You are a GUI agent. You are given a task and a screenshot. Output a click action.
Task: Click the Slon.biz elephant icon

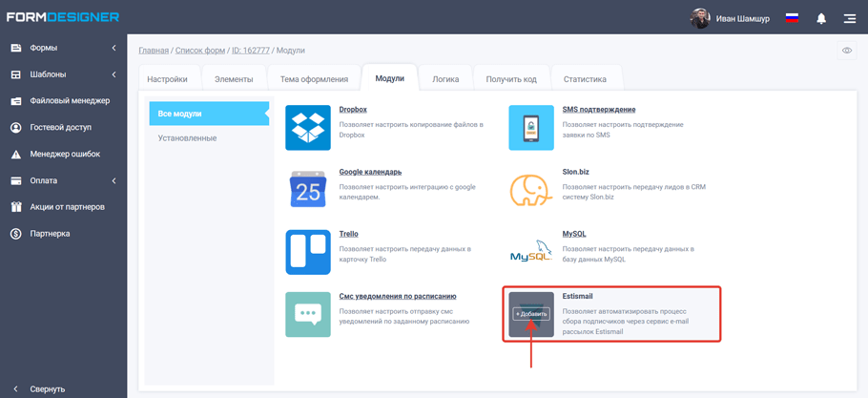coord(531,190)
